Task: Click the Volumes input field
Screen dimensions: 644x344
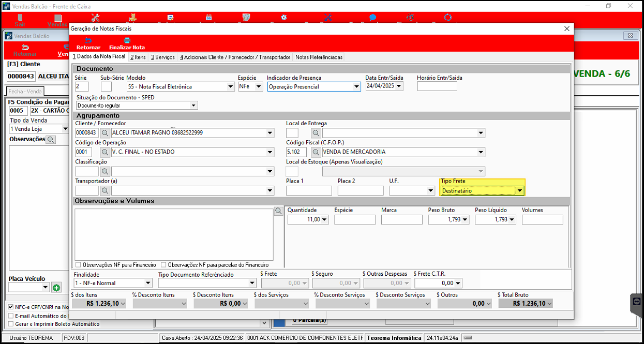Action: 542,219
